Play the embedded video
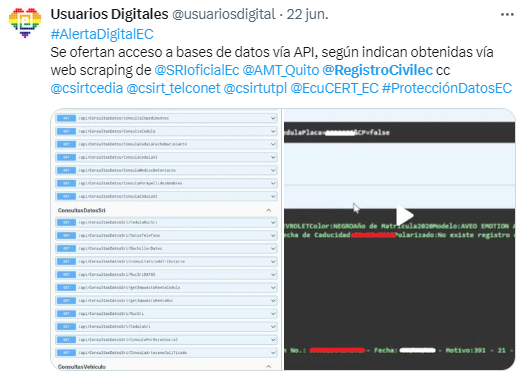 tap(404, 215)
